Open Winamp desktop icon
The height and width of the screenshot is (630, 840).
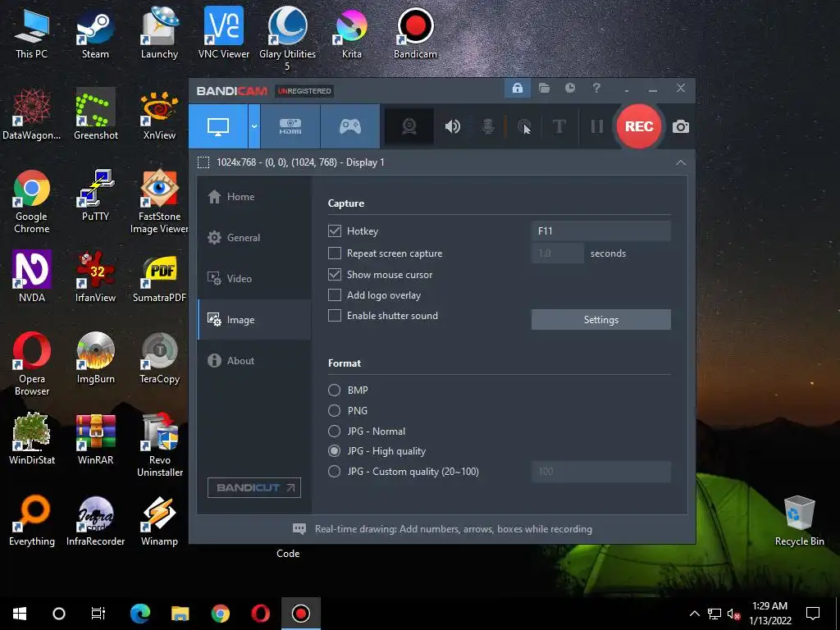[x=159, y=521]
